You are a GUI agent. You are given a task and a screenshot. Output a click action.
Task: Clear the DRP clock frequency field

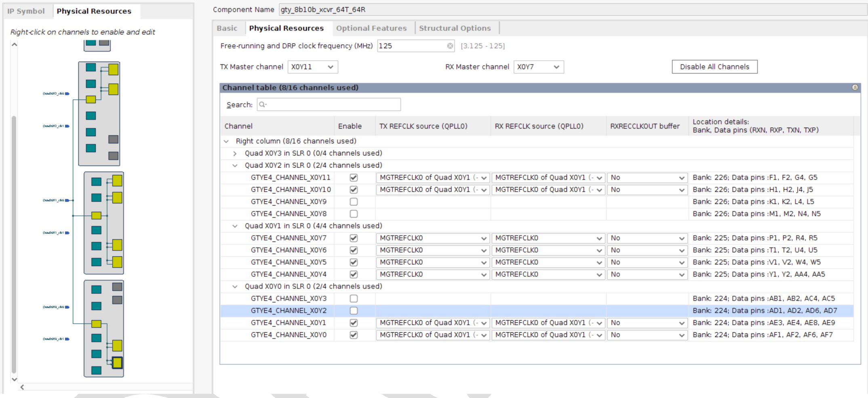click(450, 46)
